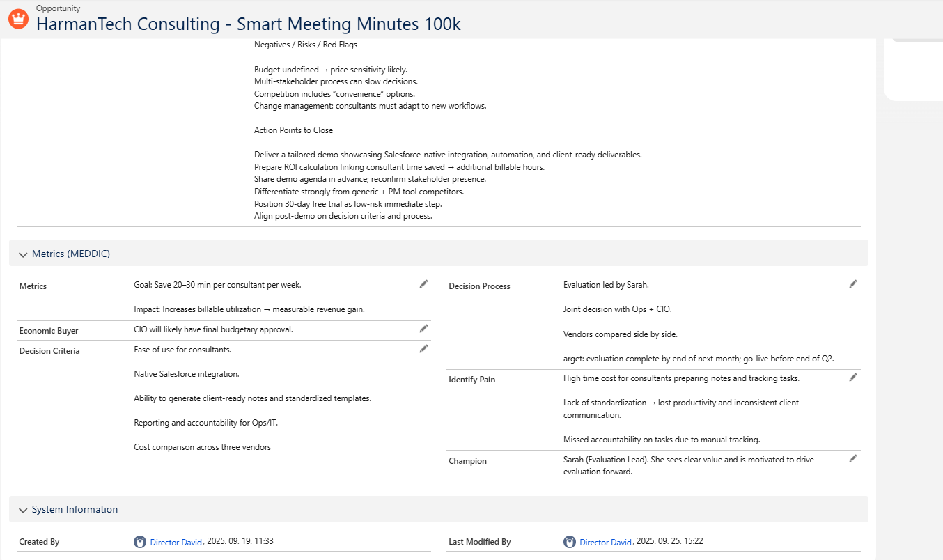Click the Identify Pain field label
The image size is (943, 560).
click(x=472, y=380)
